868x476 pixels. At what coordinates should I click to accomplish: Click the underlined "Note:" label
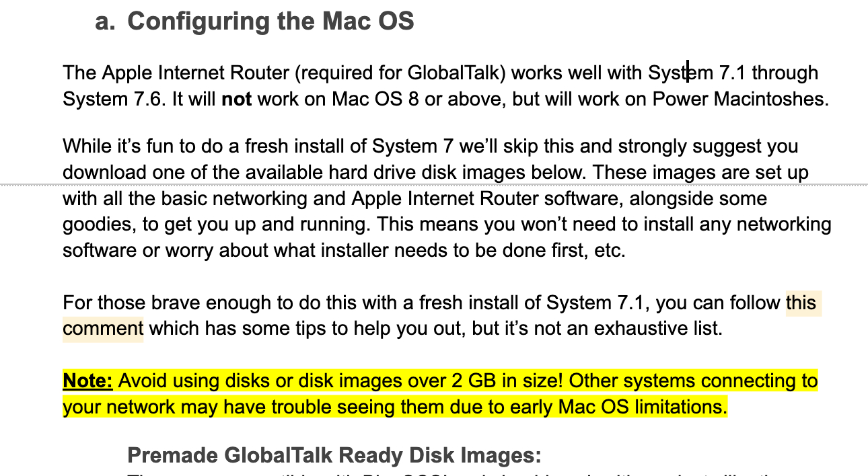pyautogui.click(x=87, y=381)
